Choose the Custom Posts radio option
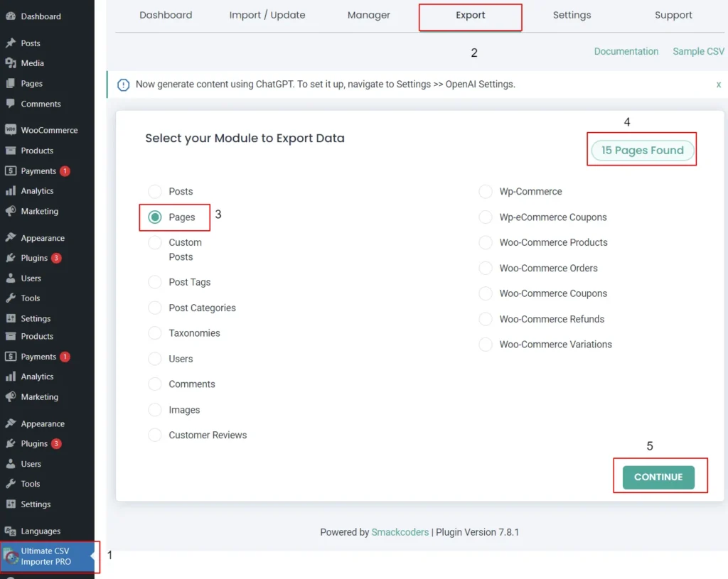 click(154, 243)
